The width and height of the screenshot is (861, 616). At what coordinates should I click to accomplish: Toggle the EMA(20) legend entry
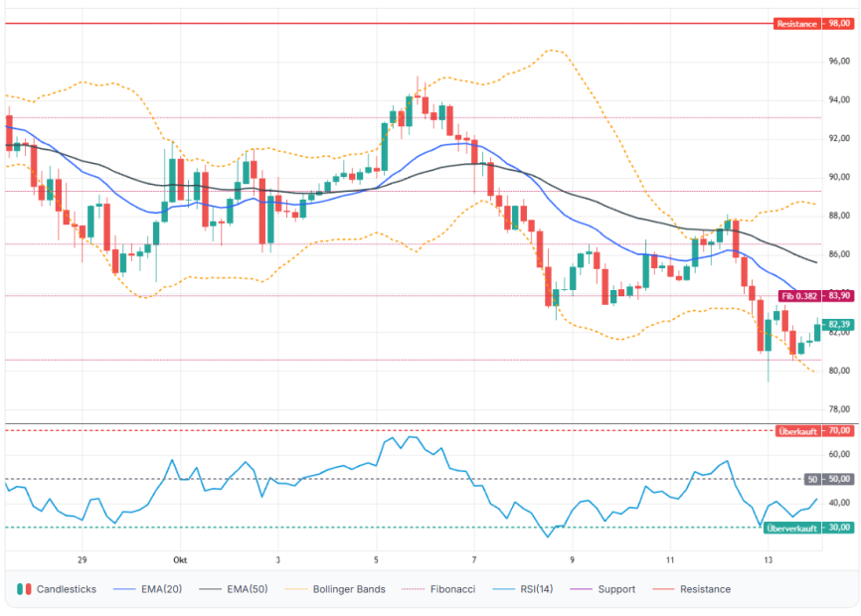click(147, 589)
